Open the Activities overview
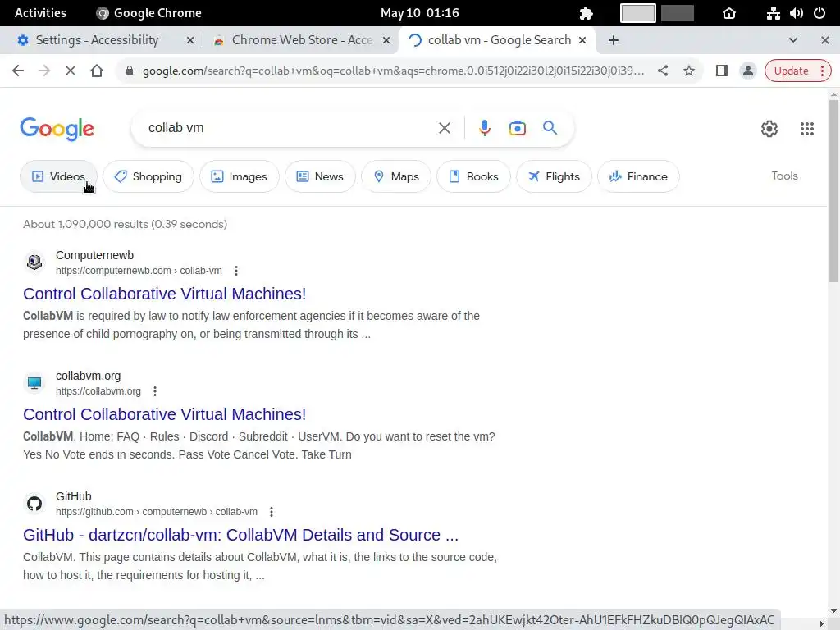 [40, 13]
